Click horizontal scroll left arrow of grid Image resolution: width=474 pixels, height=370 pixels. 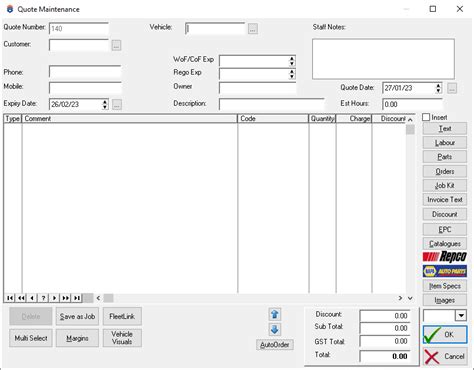98,298
